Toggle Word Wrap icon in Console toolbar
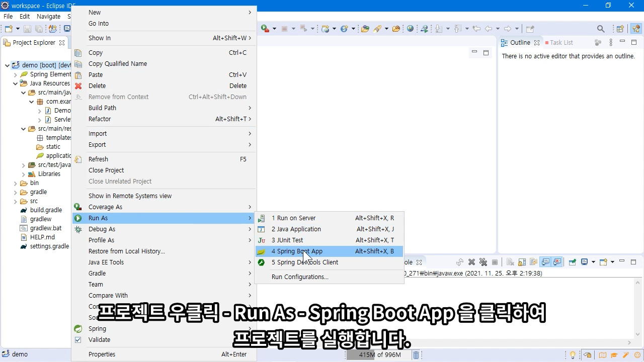The image size is (644, 362). click(533, 262)
